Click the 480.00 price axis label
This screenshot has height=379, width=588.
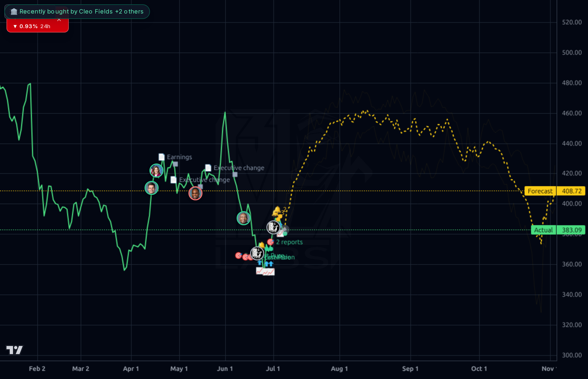(x=572, y=83)
